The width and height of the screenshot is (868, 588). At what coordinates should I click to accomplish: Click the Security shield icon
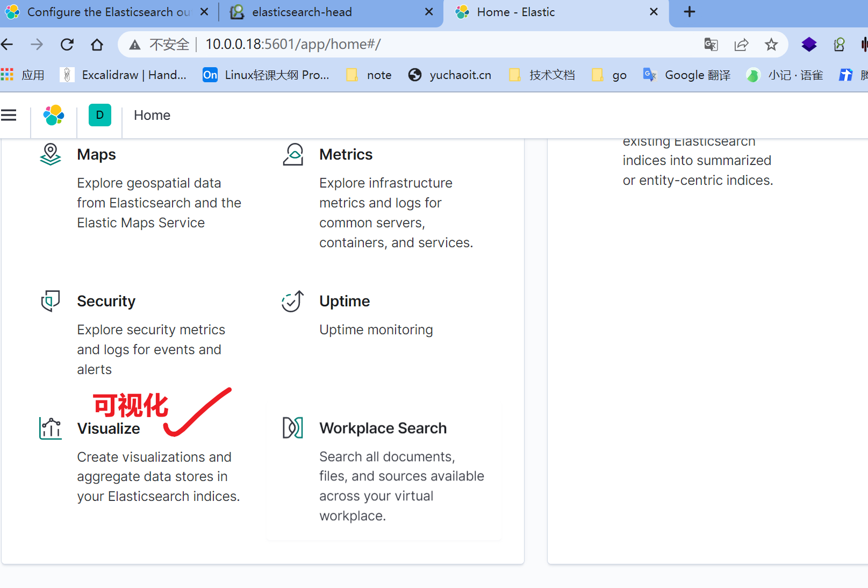[x=51, y=301]
